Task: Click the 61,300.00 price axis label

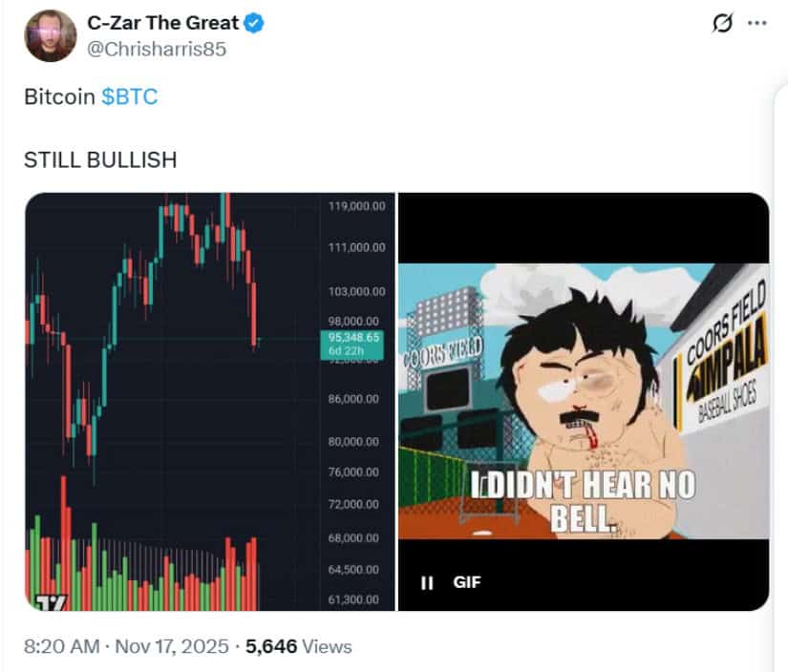Action: tap(355, 599)
